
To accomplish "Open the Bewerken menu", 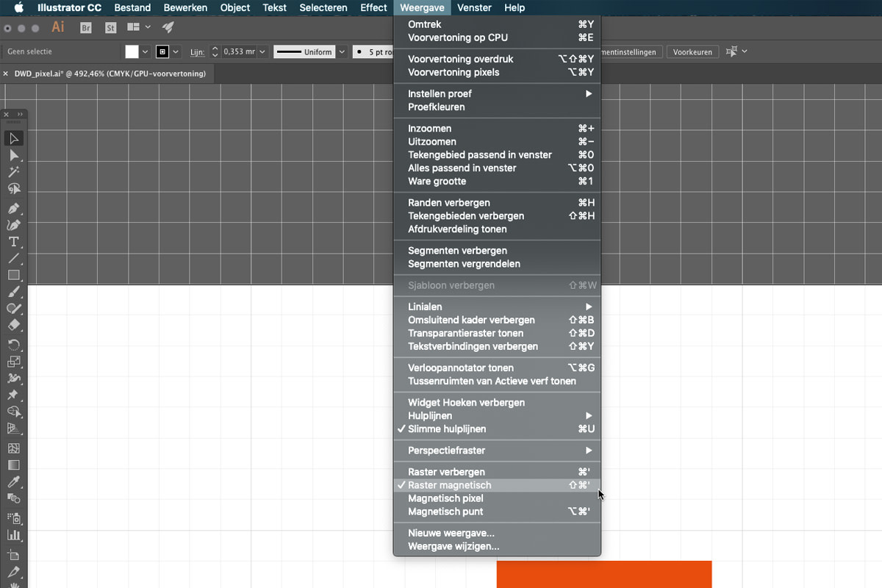I will point(185,7).
